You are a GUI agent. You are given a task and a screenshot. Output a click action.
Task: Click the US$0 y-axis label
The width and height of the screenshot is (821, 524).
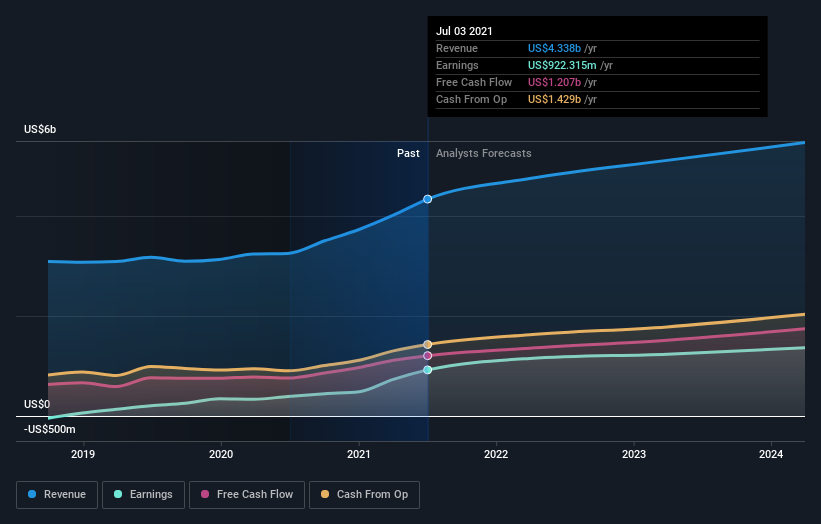click(37, 404)
